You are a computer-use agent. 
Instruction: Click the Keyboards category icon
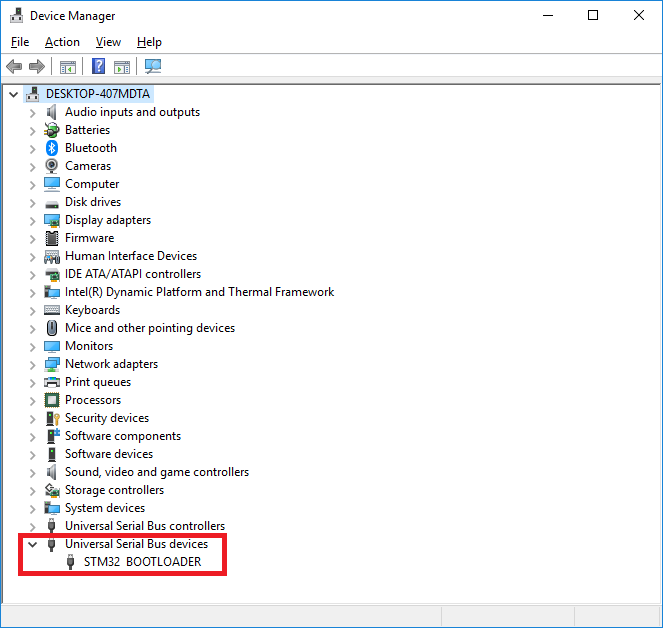pyautogui.click(x=52, y=310)
